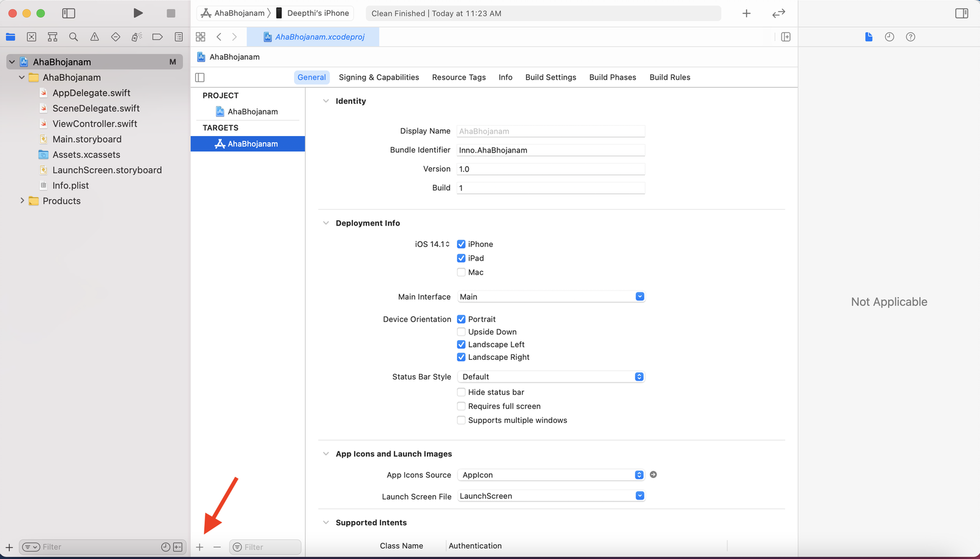Collapse App Icons and Launch Images section
Viewport: 980px width, 559px height.
[x=326, y=454]
